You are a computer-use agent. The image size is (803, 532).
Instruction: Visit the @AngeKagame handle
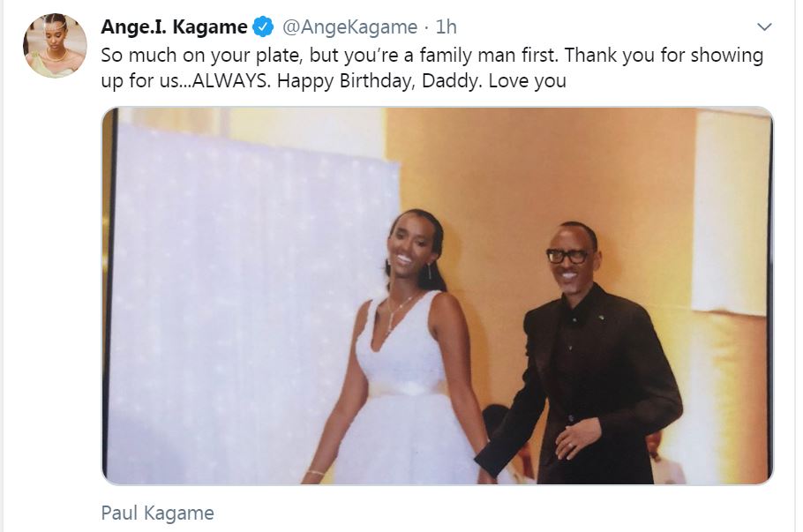[348, 27]
